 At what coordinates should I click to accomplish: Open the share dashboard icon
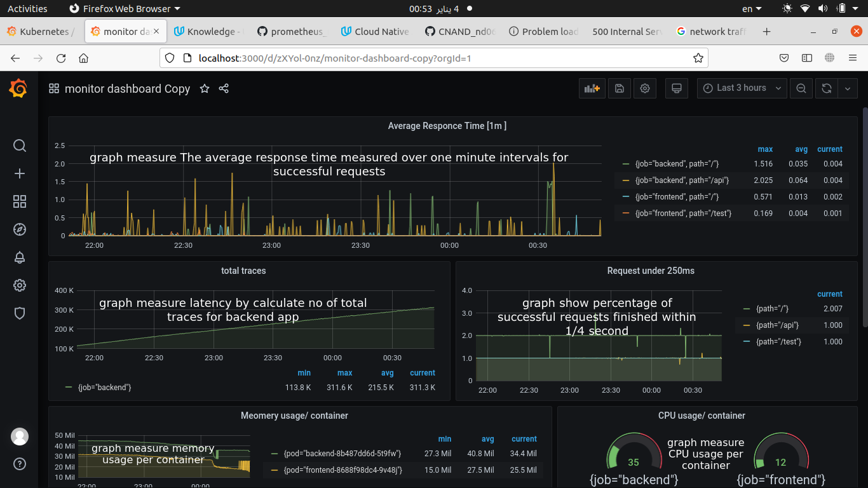coord(223,89)
